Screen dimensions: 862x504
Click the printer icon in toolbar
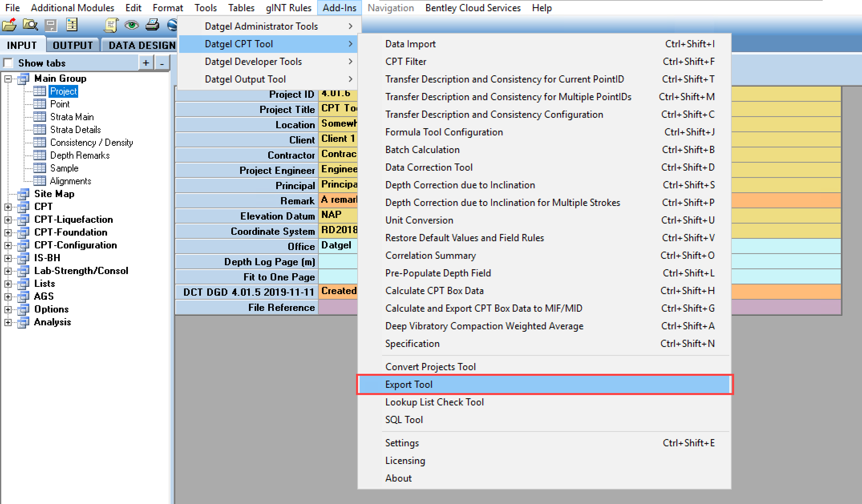(x=152, y=25)
